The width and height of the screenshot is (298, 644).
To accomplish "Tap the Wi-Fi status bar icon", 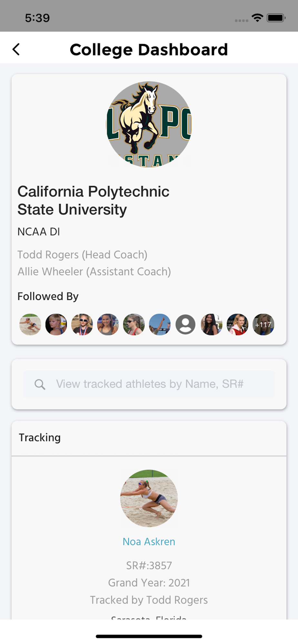I will point(257,18).
